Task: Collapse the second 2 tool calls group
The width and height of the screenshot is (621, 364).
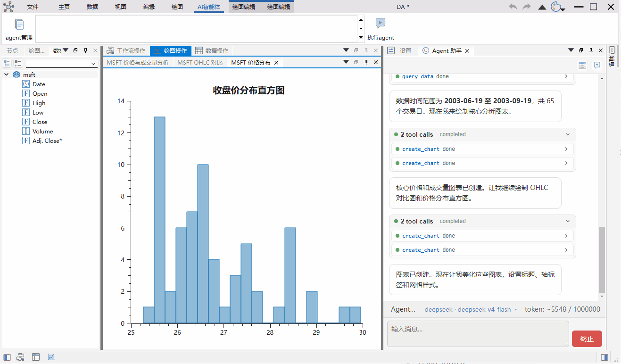Action: click(568, 221)
